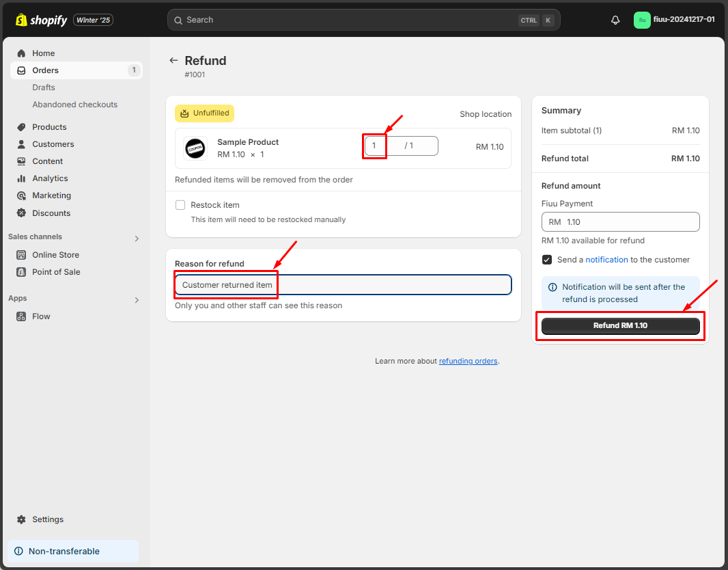Click the Orders count badge 1
Viewport: 728px width, 570px height.
[134, 70]
